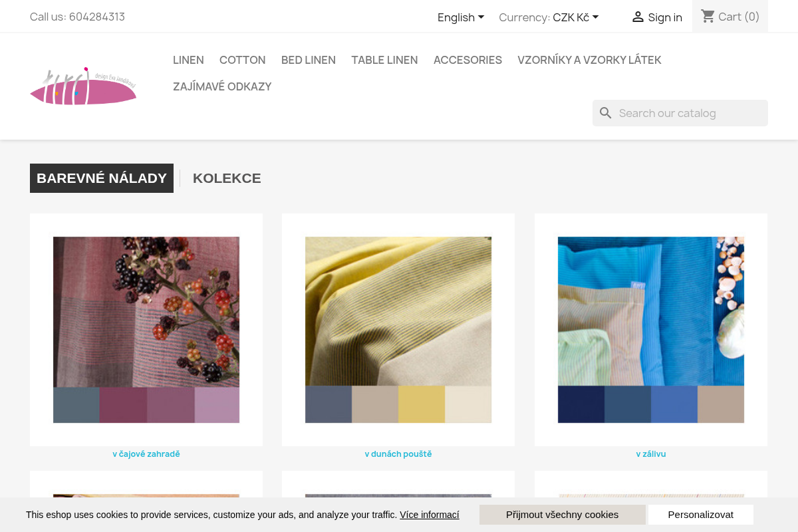Switch to the Barevné nálady tab
798x532 pixels.
102,178
